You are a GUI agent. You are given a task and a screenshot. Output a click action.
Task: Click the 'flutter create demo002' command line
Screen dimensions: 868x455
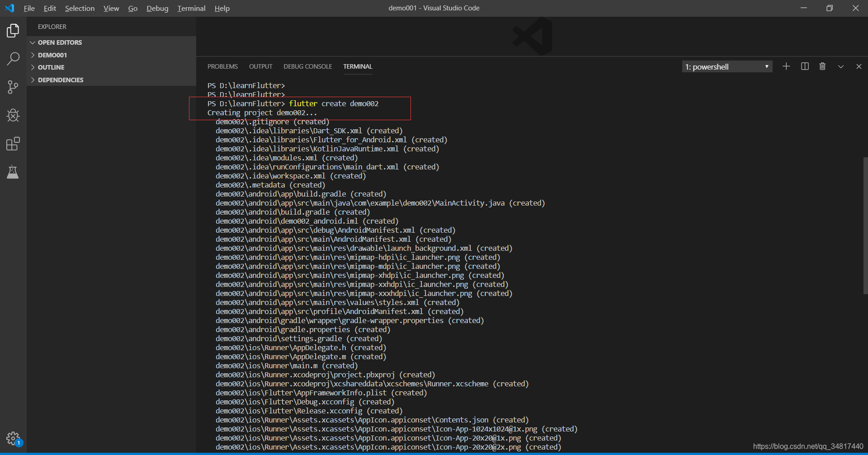[293, 103]
